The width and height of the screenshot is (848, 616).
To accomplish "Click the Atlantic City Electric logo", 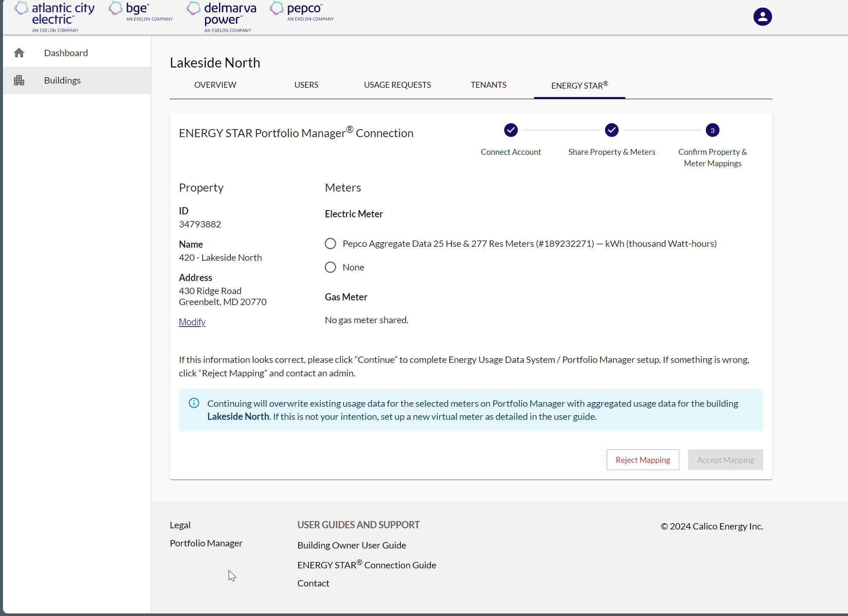I will (55, 17).
